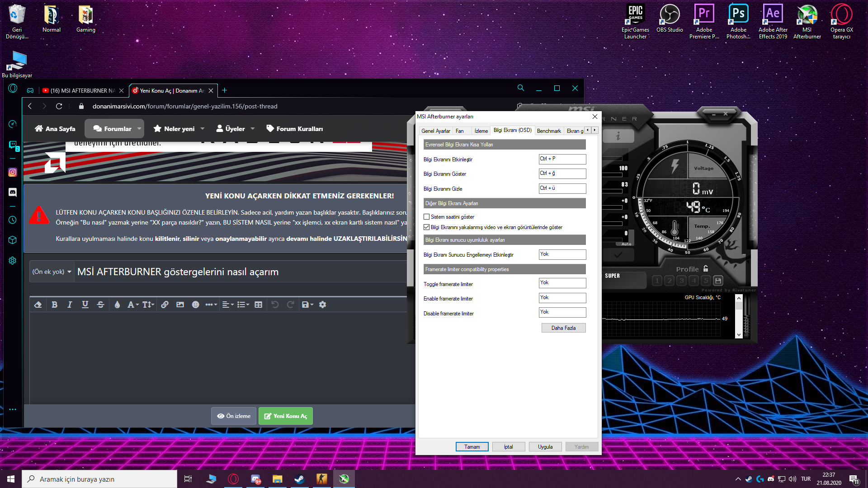Switch to Fan settings tab
Viewport: 868px width, 488px height.
[x=459, y=131]
